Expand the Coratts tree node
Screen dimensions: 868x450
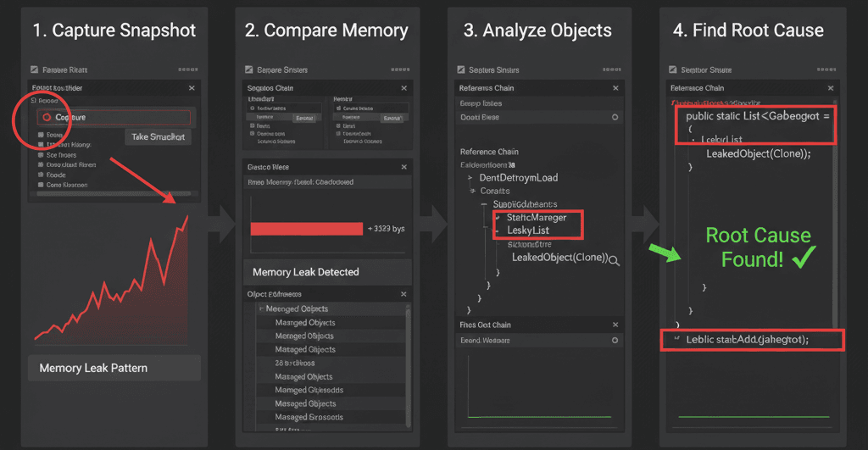[x=472, y=191]
